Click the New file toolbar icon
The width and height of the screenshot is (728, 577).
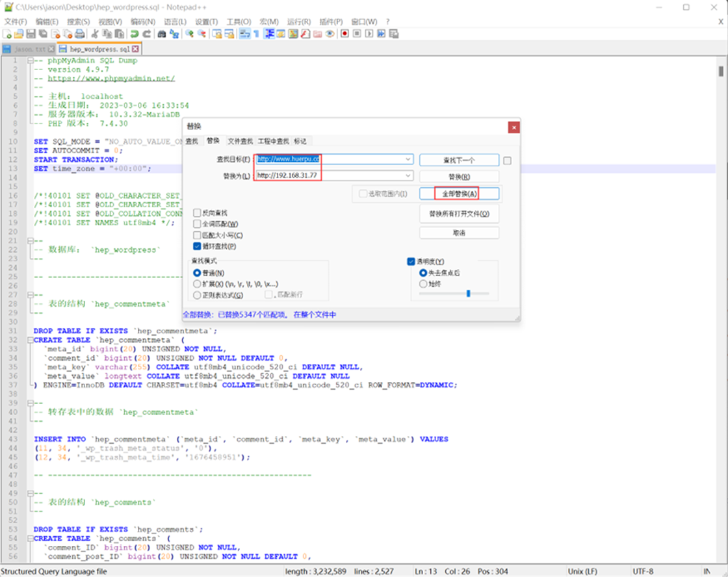pyautogui.click(x=6, y=34)
